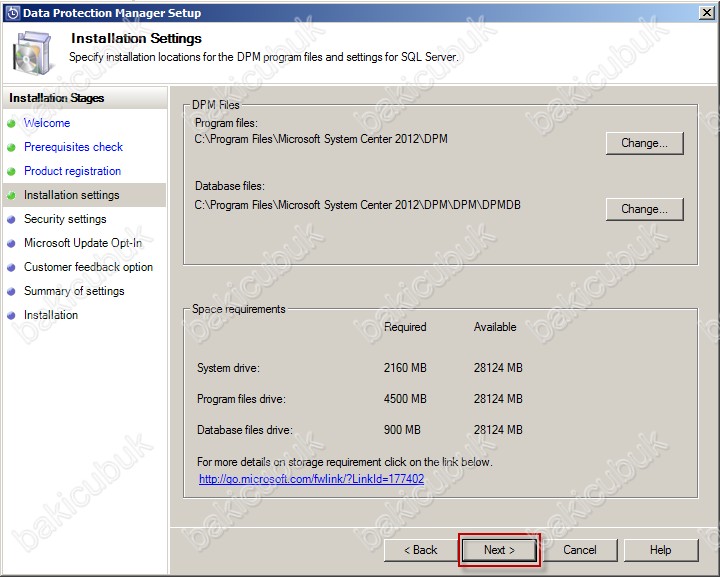Click the Installation Stages panel header
Image resolution: width=720 pixels, height=577 pixels.
pyautogui.click(x=85, y=98)
